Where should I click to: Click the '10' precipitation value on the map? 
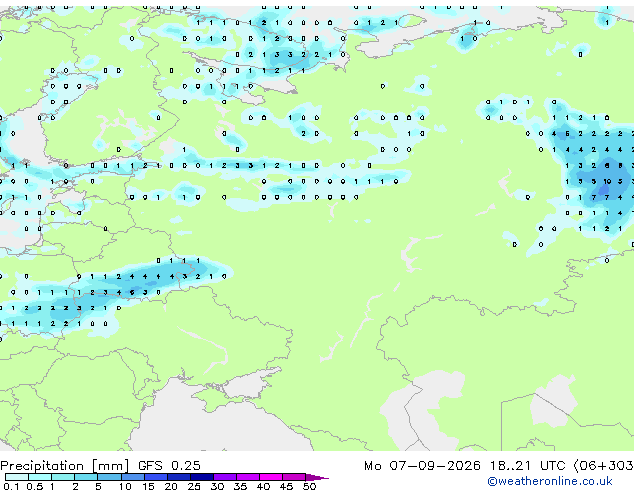tap(607, 182)
